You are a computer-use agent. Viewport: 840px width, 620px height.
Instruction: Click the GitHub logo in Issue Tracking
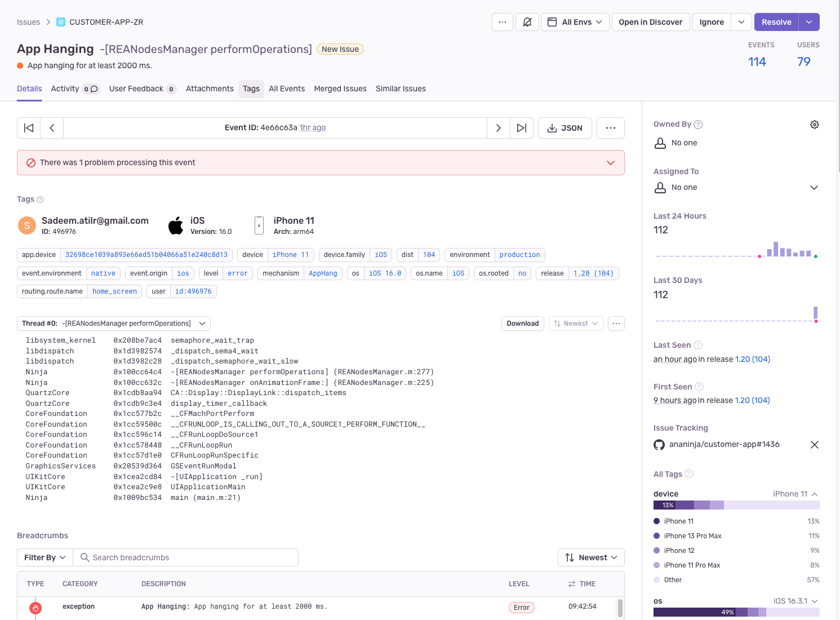(659, 445)
